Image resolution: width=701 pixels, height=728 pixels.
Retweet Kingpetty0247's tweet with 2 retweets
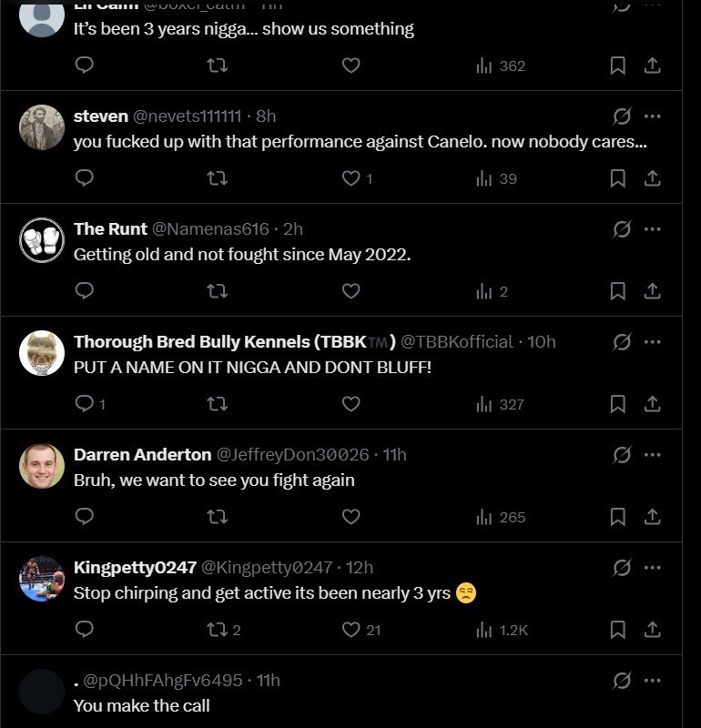click(217, 630)
